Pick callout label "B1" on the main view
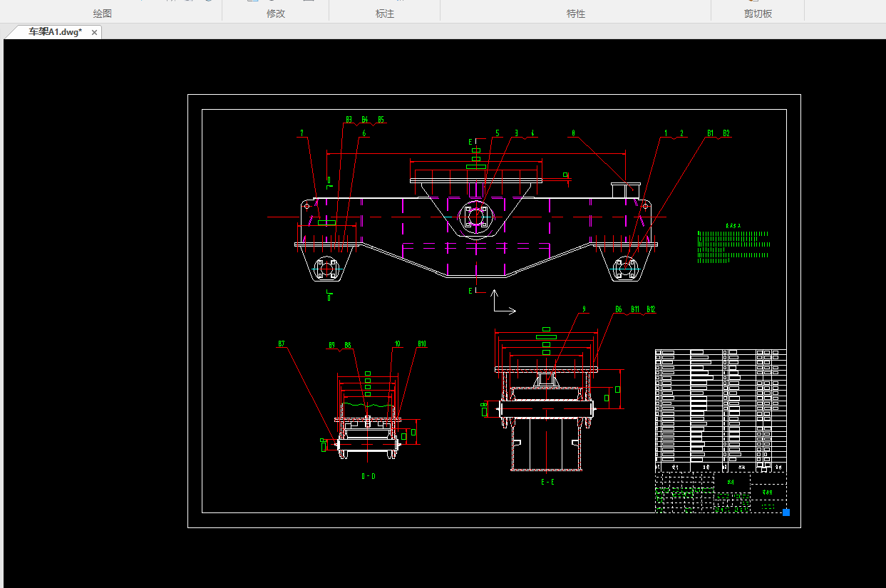The height and width of the screenshot is (588, 886). (x=711, y=133)
